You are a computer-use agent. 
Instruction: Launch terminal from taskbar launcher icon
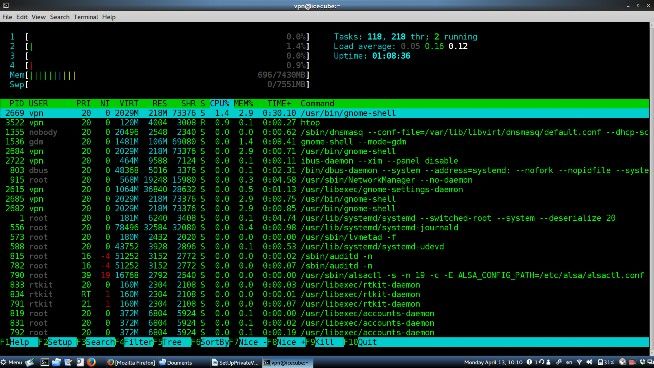tap(44, 362)
